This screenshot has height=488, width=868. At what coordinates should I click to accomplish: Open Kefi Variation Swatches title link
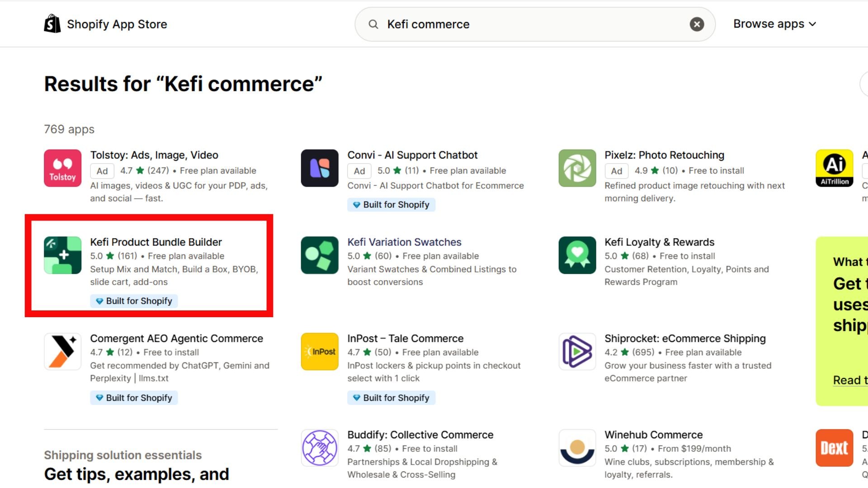[404, 242]
